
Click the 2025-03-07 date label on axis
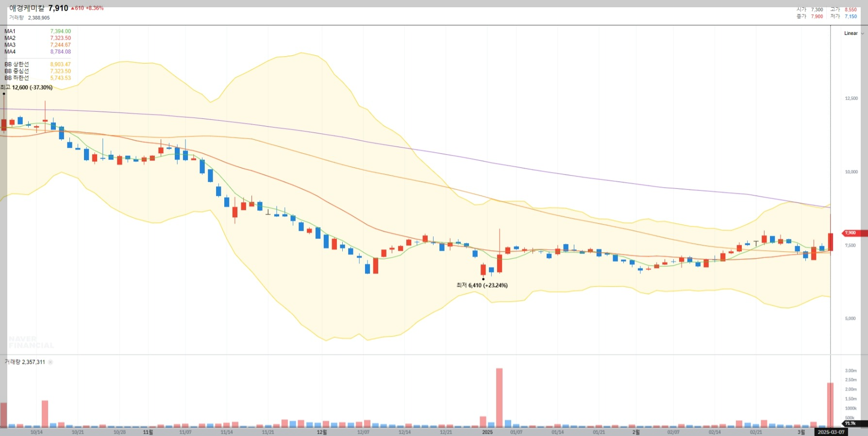[831, 432]
